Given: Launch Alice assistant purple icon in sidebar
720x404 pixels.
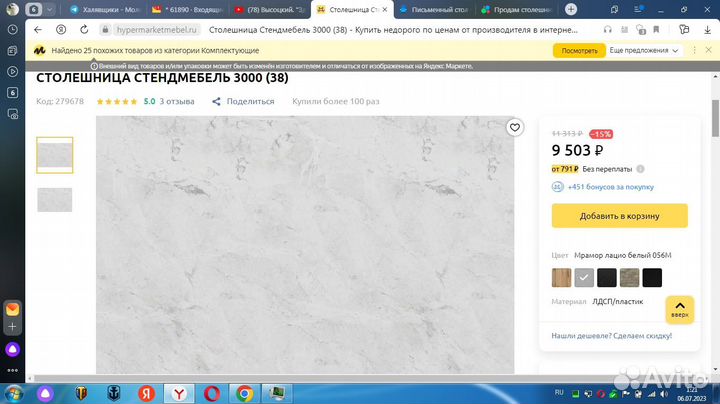Looking at the screenshot, I should point(12,349).
